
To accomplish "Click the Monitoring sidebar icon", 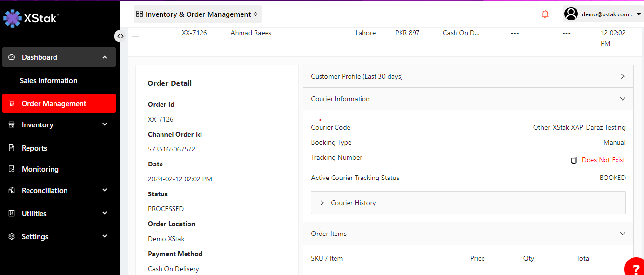I will [12, 169].
